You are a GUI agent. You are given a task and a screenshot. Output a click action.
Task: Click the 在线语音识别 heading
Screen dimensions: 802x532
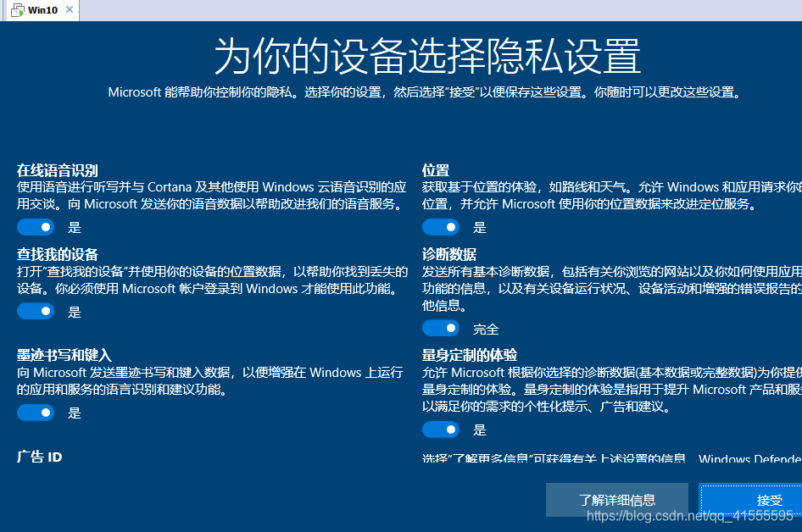[x=58, y=170]
